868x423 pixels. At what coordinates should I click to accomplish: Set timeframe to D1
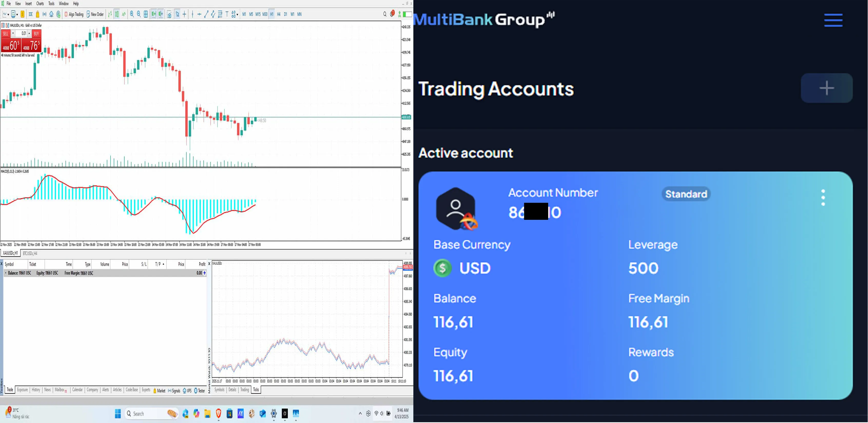click(285, 14)
